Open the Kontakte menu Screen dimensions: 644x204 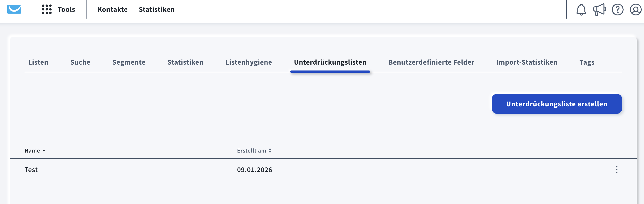pos(112,10)
